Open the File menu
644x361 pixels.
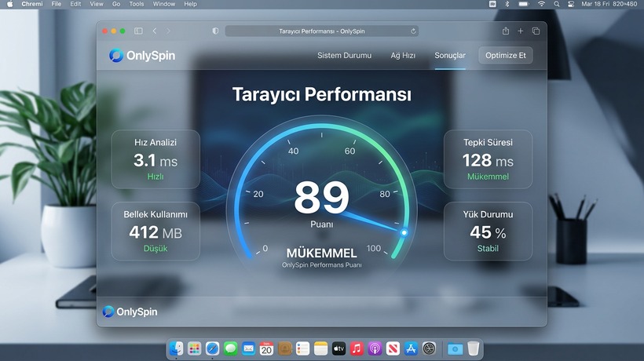[x=57, y=4]
